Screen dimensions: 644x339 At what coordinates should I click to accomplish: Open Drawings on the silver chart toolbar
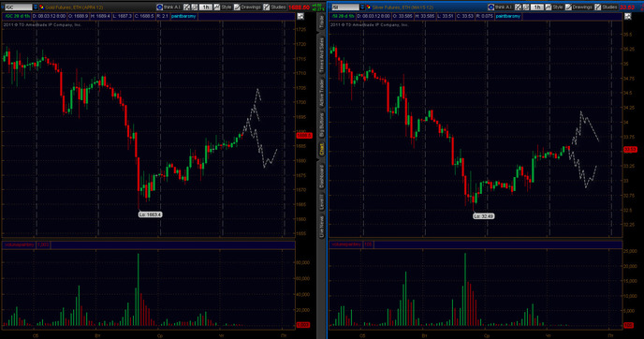(578, 7)
